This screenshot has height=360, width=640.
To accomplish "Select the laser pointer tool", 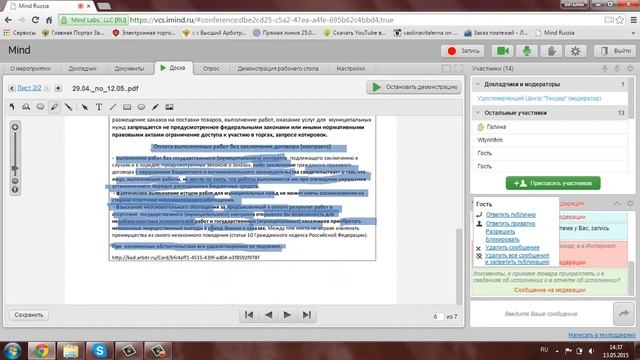I will [x=69, y=107].
